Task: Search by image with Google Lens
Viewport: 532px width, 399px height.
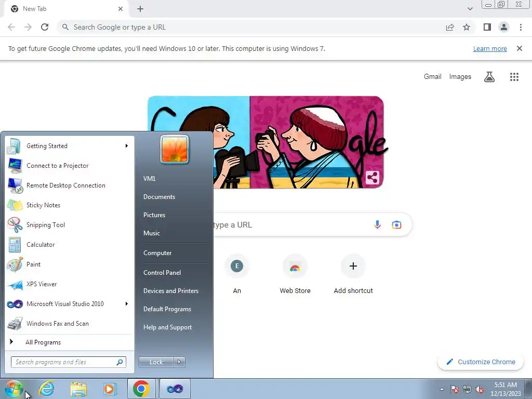Action: (396, 224)
